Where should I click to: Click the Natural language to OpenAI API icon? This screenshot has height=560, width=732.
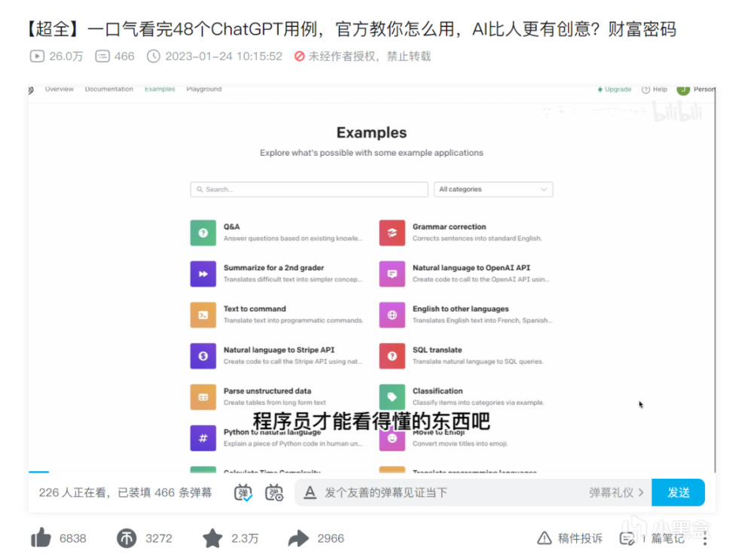tap(392, 273)
